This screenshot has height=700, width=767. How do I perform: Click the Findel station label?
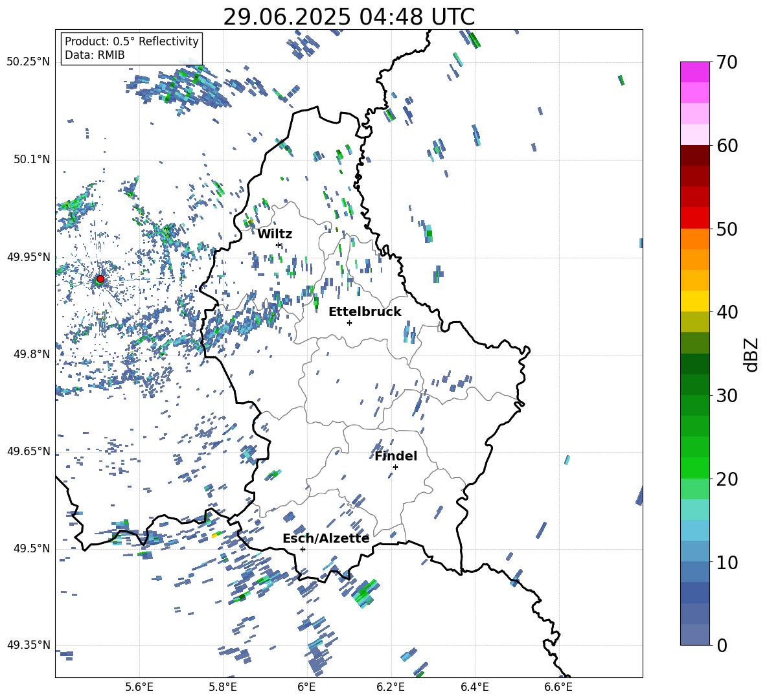point(396,456)
